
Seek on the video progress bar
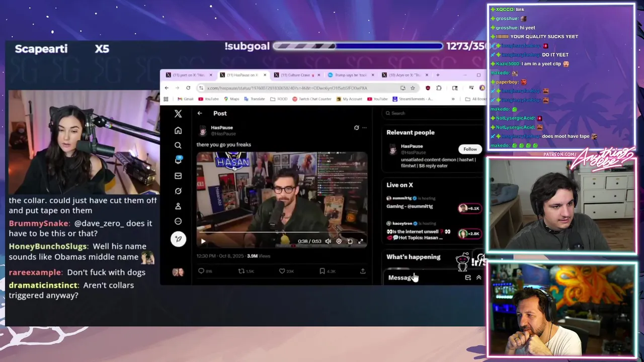(282, 233)
